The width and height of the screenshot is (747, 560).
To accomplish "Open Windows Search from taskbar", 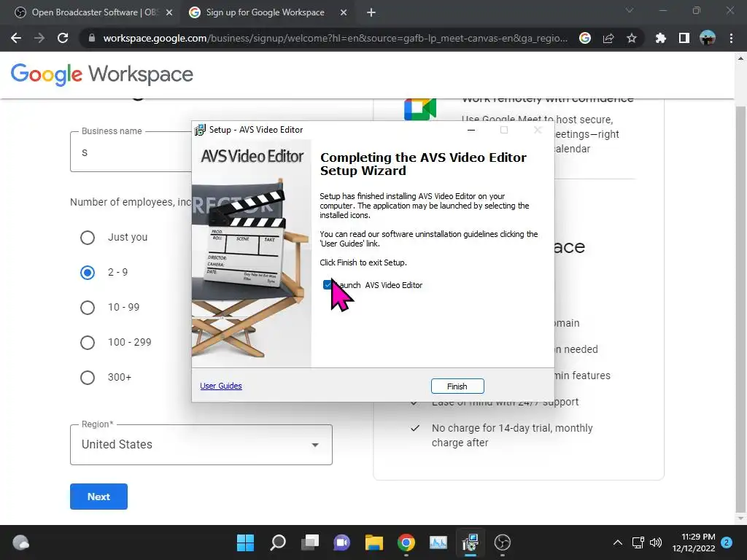I will pyautogui.click(x=278, y=542).
